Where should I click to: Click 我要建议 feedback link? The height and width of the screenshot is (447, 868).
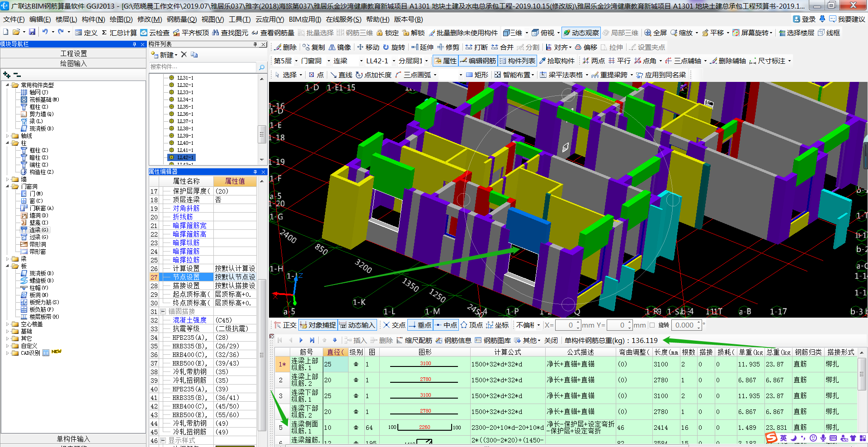pyautogui.click(x=847, y=19)
